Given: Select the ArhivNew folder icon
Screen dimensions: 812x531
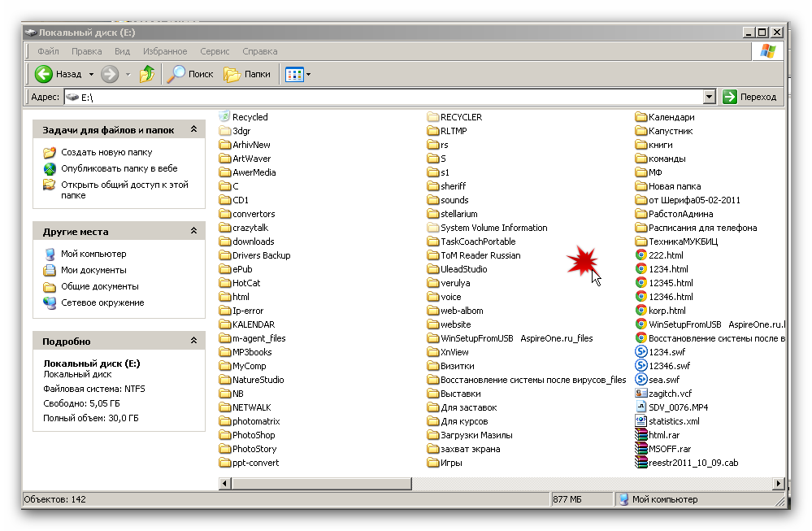Looking at the screenshot, I should (224, 145).
